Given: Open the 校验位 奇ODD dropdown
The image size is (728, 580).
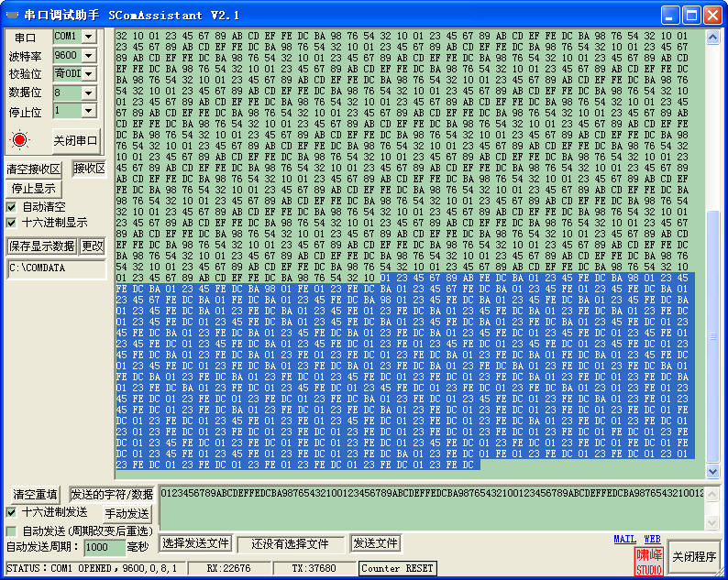Looking at the screenshot, I should coord(89,73).
